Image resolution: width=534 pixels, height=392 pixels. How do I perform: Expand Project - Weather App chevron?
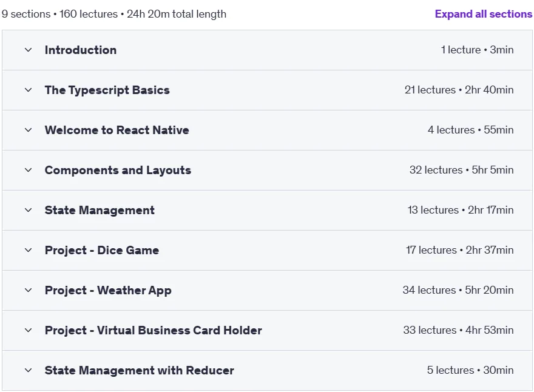tap(29, 290)
